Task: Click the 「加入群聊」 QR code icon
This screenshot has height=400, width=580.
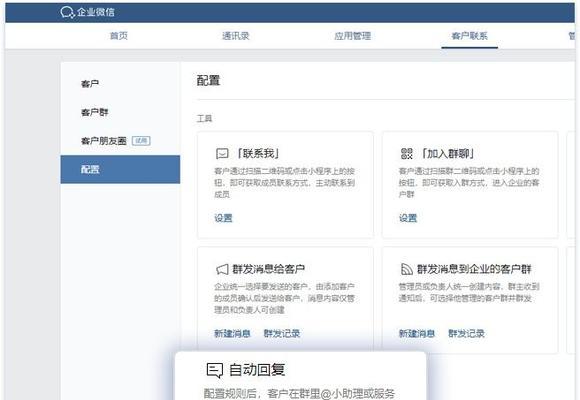Action: 407,153
